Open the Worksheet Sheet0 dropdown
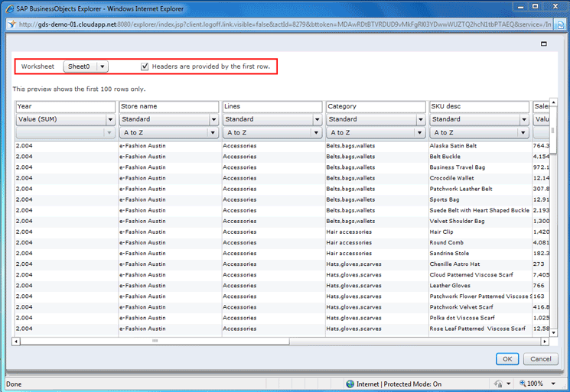 pyautogui.click(x=86, y=66)
